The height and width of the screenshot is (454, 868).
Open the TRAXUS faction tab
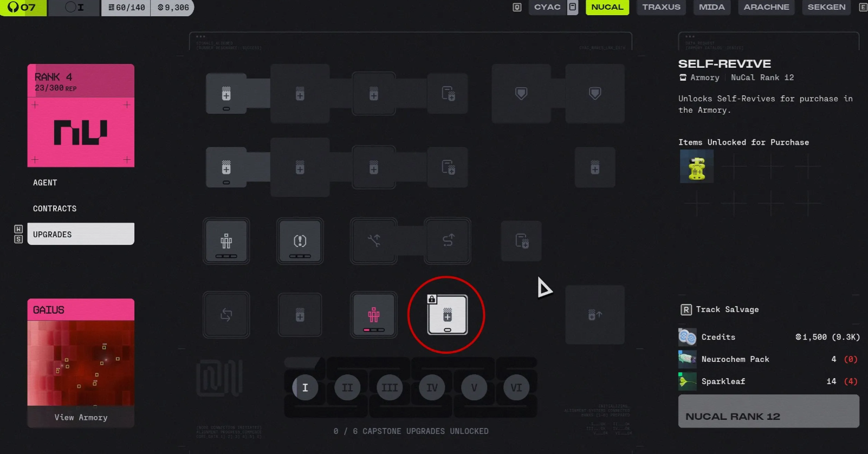pyautogui.click(x=661, y=7)
